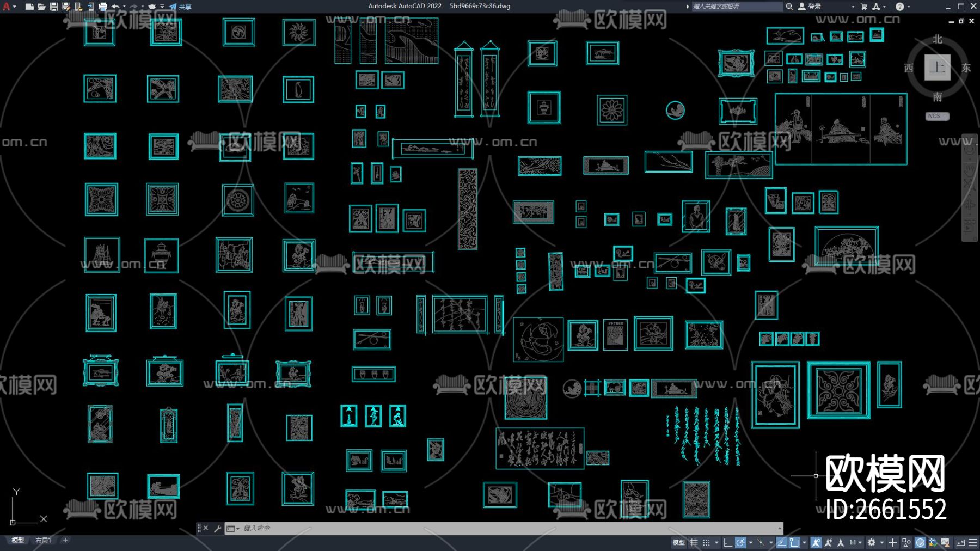
Task: Click the Plot printer icon
Action: pos(103,7)
